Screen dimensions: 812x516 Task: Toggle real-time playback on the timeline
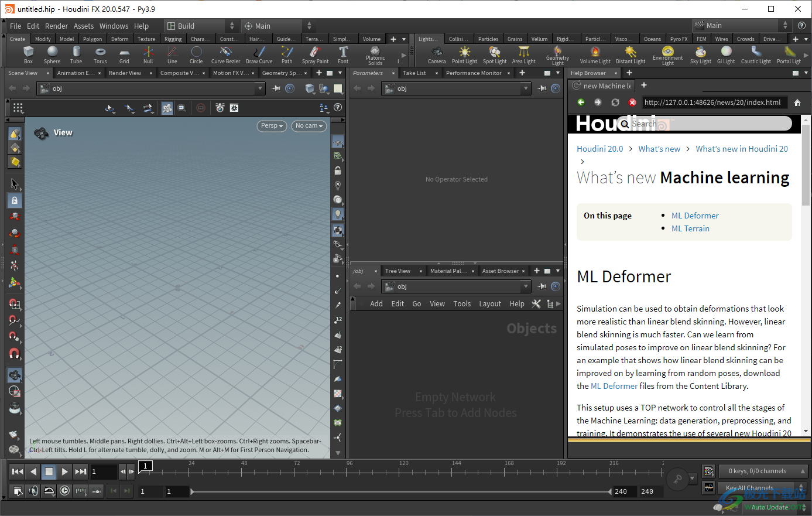tap(64, 491)
